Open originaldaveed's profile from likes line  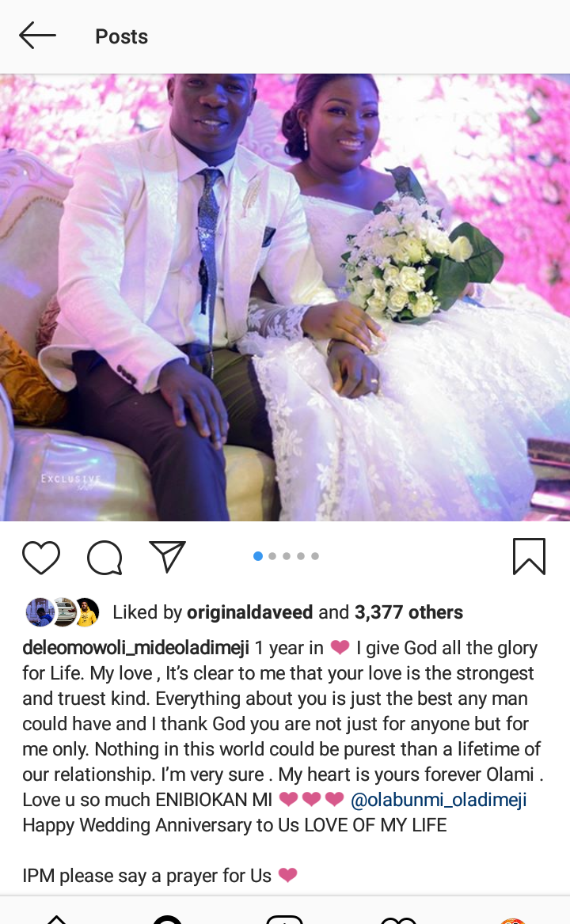[x=250, y=612]
